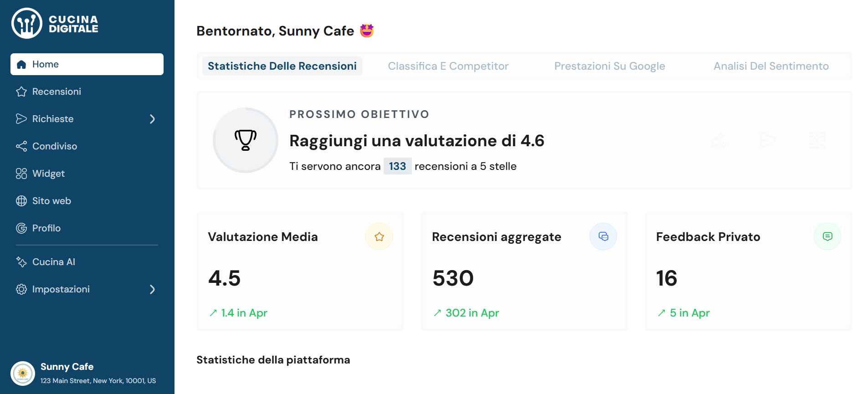868x394 pixels.
Task: Open Condiviso in the sidebar
Action: click(54, 146)
